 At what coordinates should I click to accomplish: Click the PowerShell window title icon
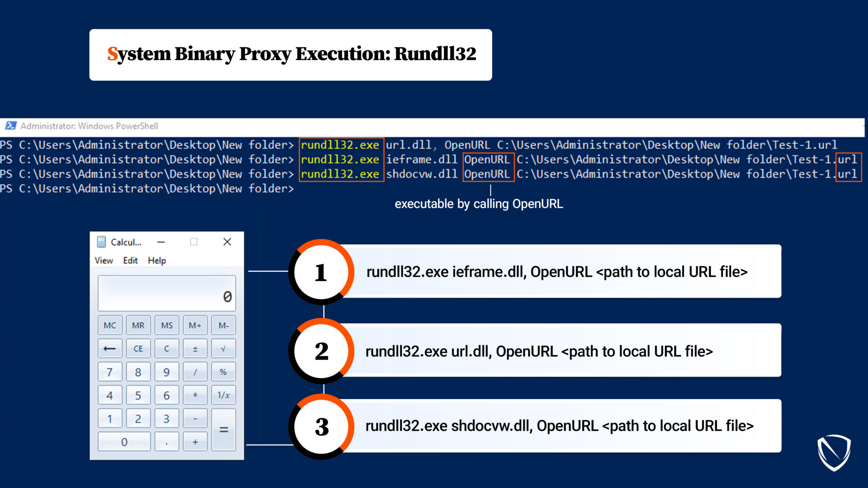11,126
